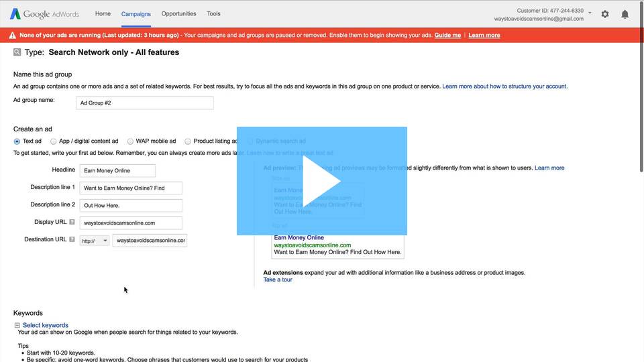Click Learn more in the red banner

(x=484, y=36)
